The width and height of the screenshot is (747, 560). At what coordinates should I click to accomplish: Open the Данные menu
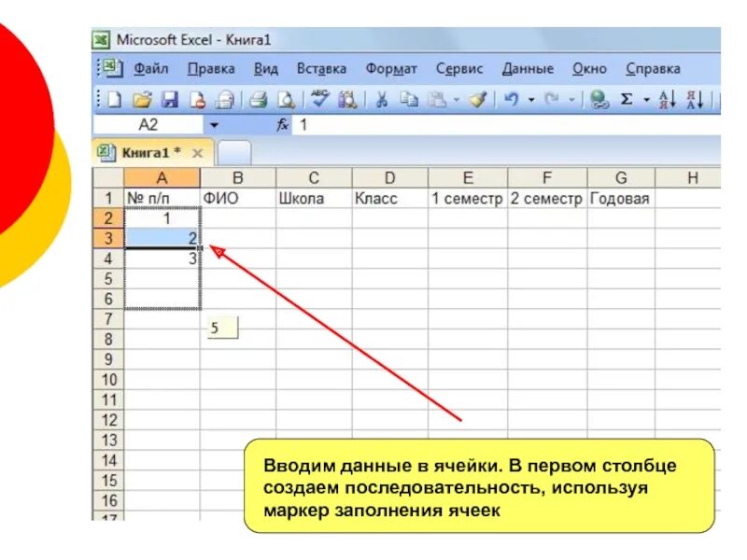[x=528, y=69]
